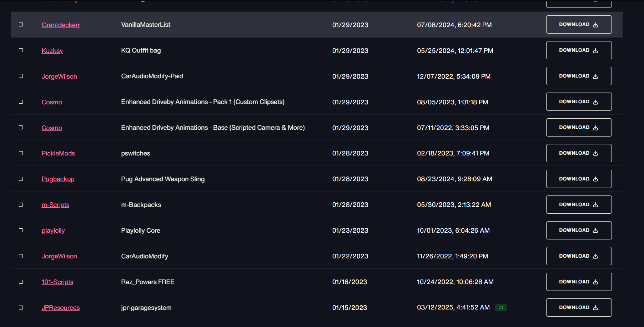Tick the checkbox for the 01/22/2023 CarAudioModify row

click(21, 256)
